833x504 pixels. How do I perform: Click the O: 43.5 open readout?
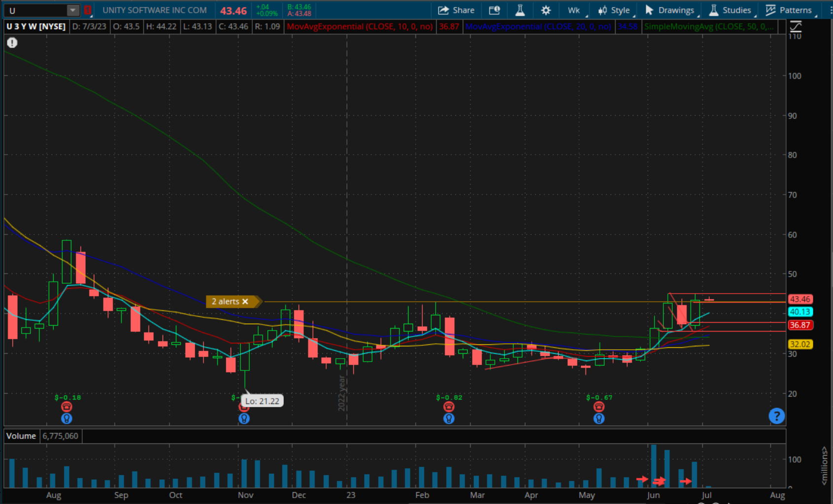(x=126, y=26)
